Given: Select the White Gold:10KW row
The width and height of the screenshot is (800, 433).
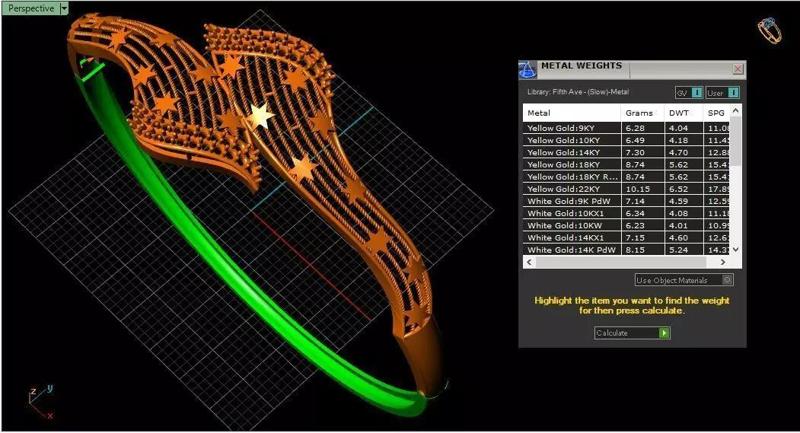Looking at the screenshot, I should pos(627,225).
